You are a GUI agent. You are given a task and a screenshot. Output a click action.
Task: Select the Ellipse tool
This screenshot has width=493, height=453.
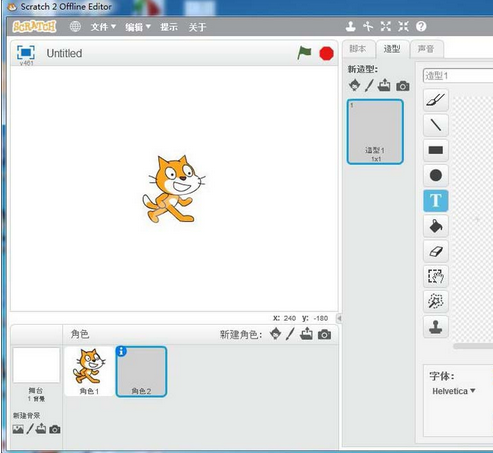pyautogui.click(x=436, y=175)
